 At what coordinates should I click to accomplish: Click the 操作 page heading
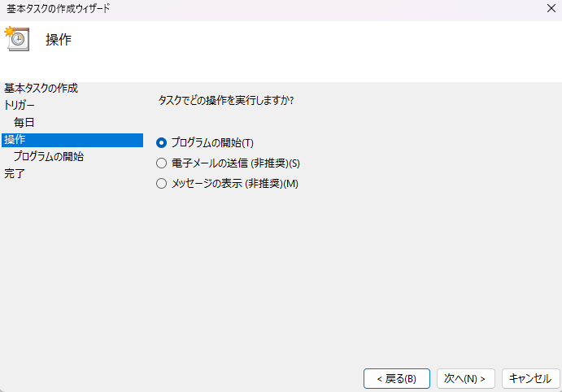[x=59, y=39]
